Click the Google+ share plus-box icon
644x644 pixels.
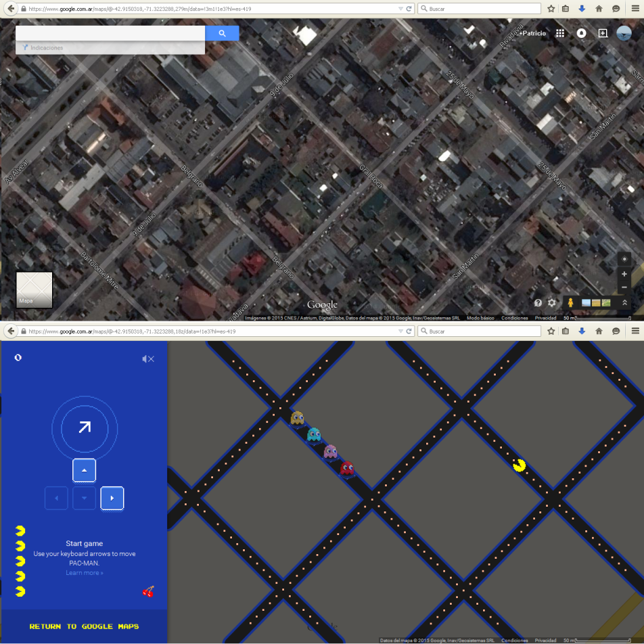pyautogui.click(x=603, y=33)
